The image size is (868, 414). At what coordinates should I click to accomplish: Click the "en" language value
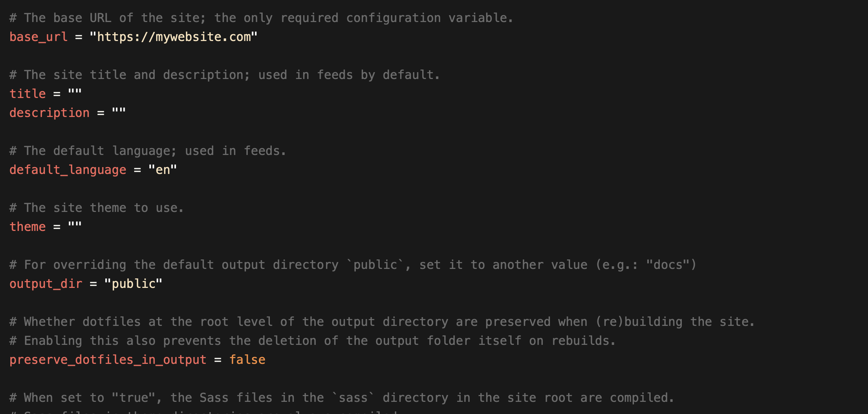point(163,170)
